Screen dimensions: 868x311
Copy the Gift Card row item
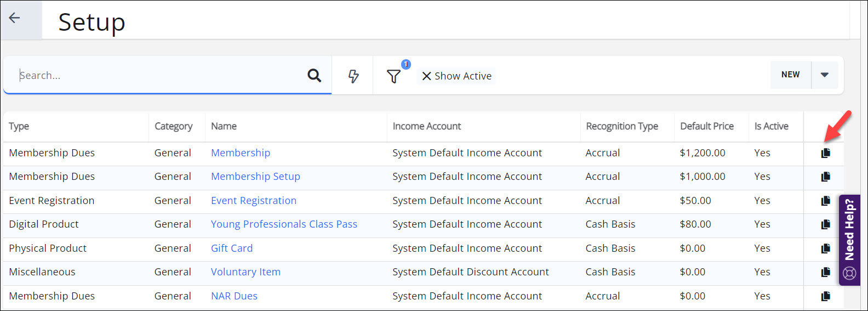point(825,248)
